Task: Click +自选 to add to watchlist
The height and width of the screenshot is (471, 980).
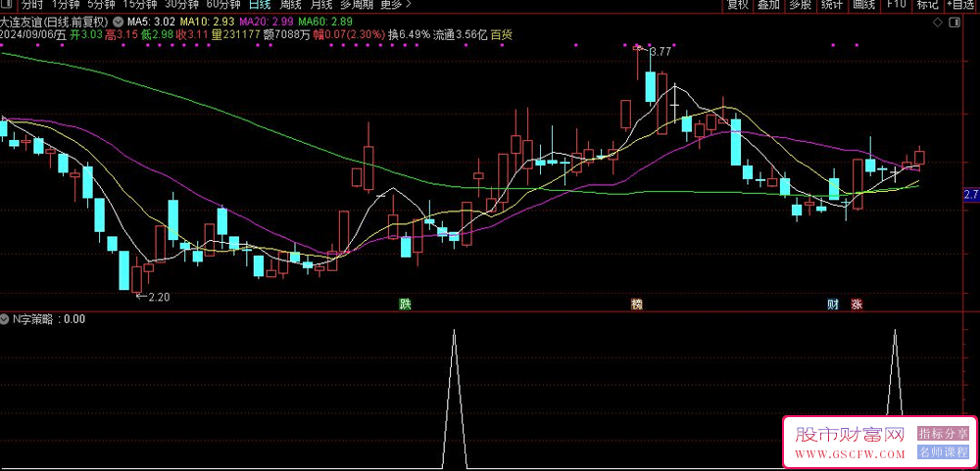Action: (961, 4)
